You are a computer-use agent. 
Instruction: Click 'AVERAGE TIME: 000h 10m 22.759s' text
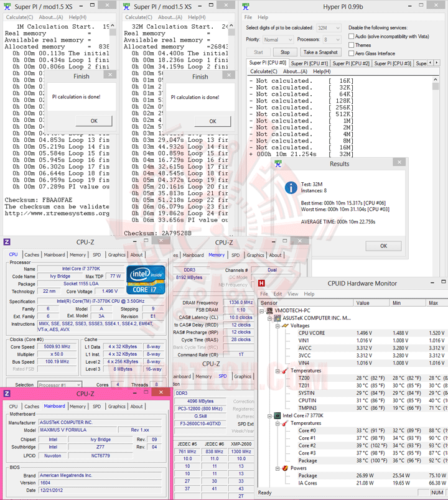(338, 221)
